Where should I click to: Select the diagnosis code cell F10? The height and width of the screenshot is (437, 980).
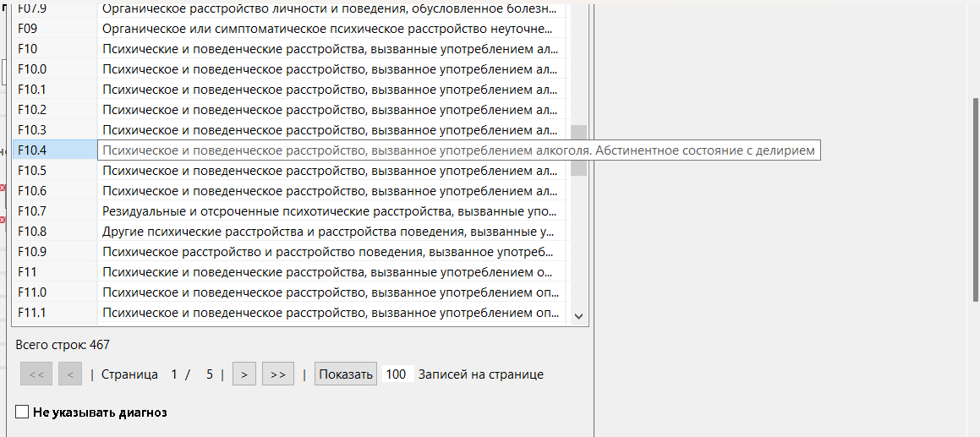55,49
